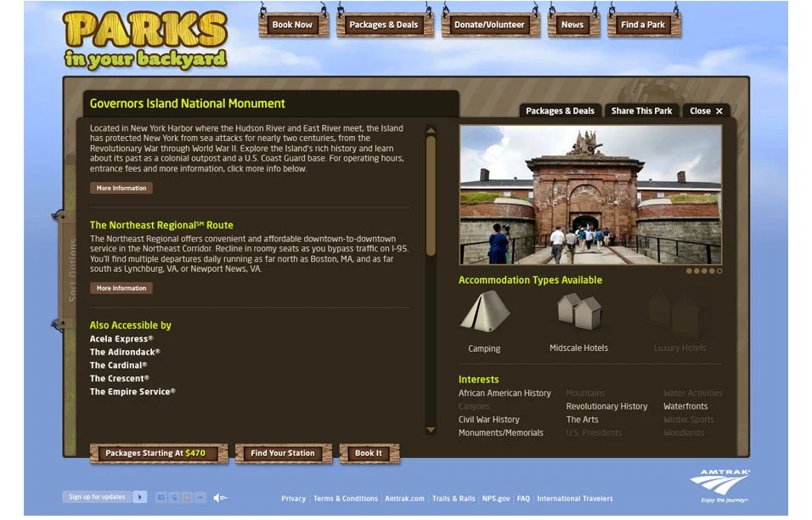
Task: Select the Camping tent icon
Action: tap(485, 311)
